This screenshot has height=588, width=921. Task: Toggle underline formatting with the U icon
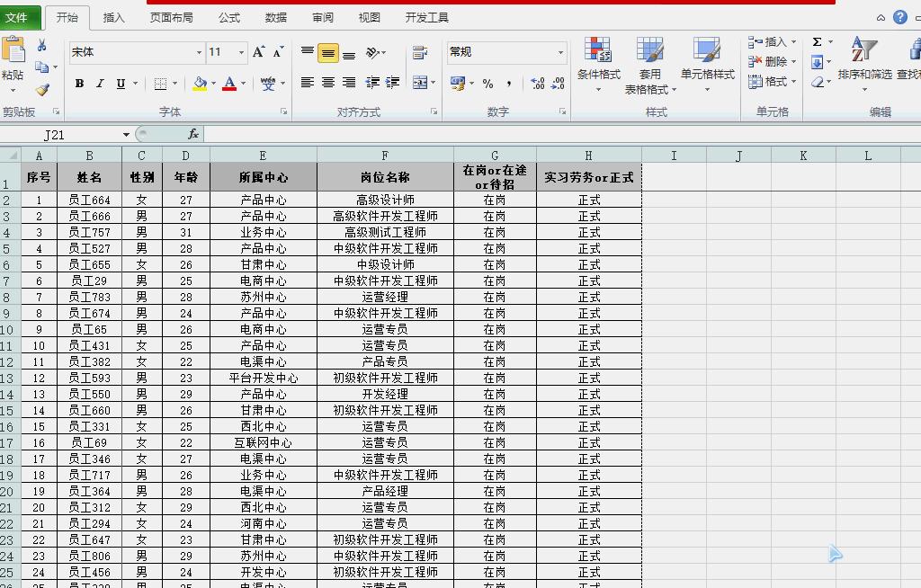[x=121, y=83]
